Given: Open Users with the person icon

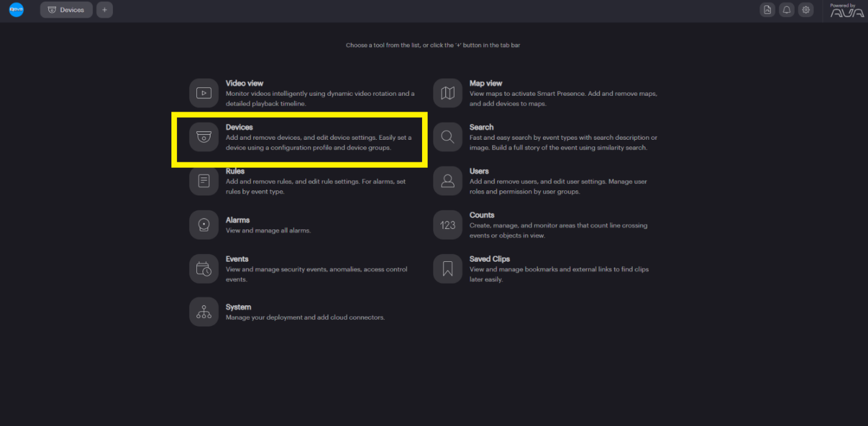Looking at the screenshot, I should coord(448,181).
